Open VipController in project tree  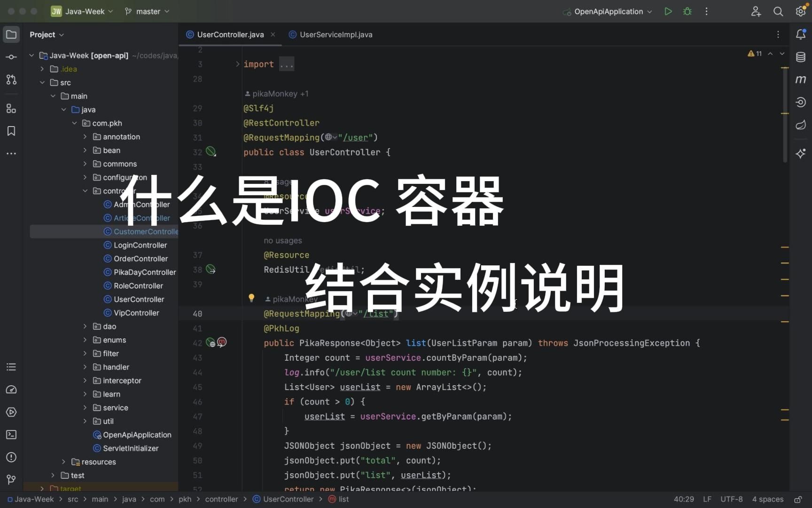pos(131,313)
